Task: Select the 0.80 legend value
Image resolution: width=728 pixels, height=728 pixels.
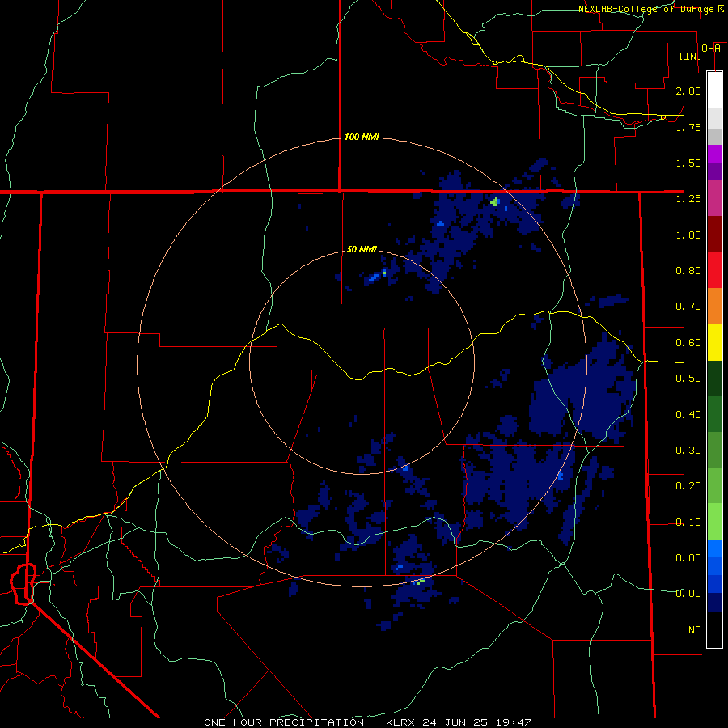Action: click(x=688, y=271)
